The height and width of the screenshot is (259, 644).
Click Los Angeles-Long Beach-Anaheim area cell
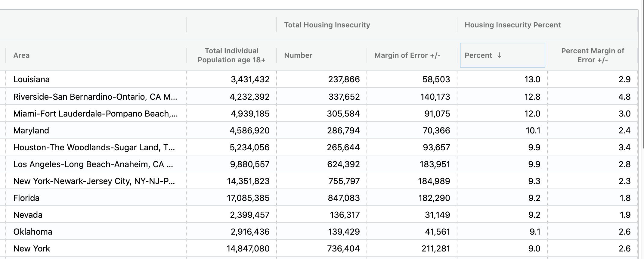[x=93, y=164]
